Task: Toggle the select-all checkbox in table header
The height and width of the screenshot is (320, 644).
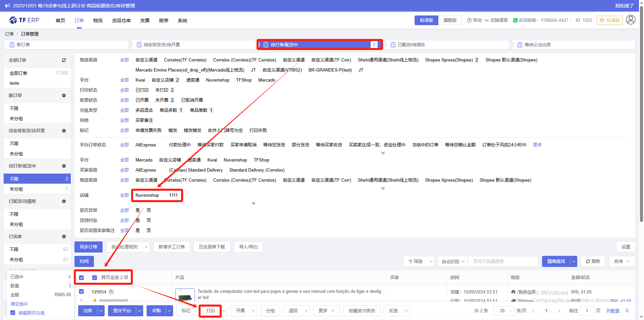Action: [82, 278]
